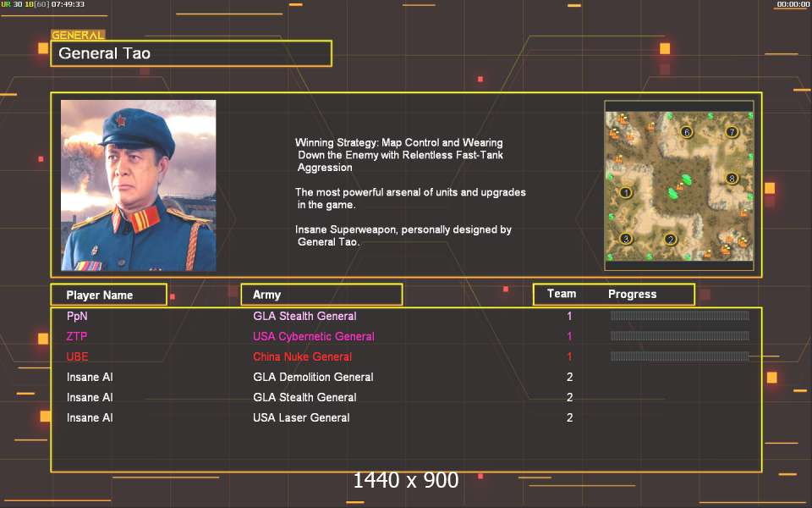Click USA Cybernetic General army text
This screenshot has width=812, height=508.
pyautogui.click(x=313, y=336)
